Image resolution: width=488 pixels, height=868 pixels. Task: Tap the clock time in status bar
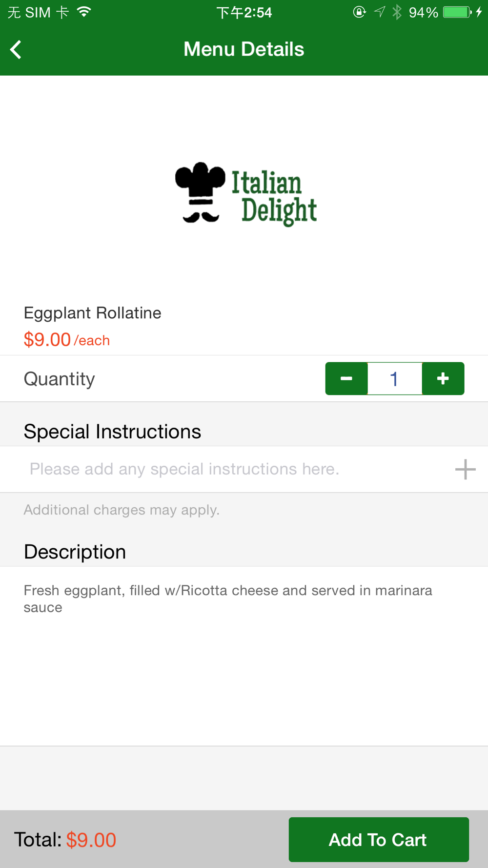(x=244, y=12)
